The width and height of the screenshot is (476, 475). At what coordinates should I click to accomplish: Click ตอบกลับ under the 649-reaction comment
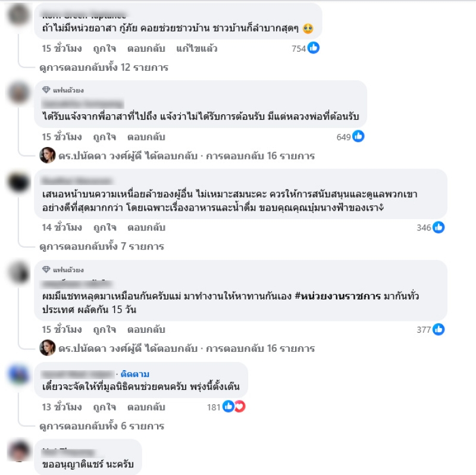[146, 137]
